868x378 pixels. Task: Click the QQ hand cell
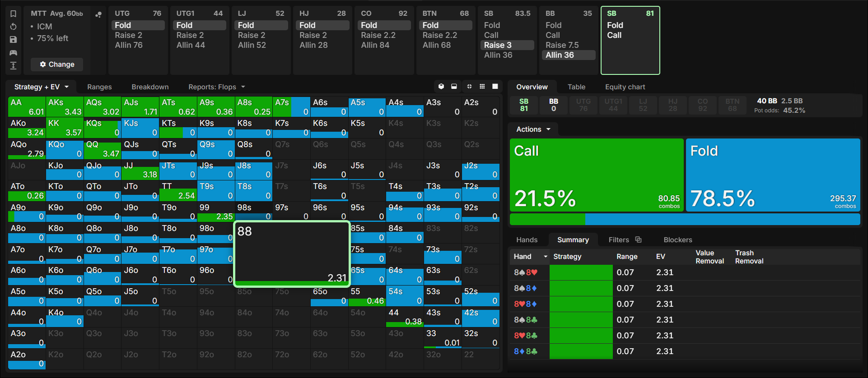(103, 149)
